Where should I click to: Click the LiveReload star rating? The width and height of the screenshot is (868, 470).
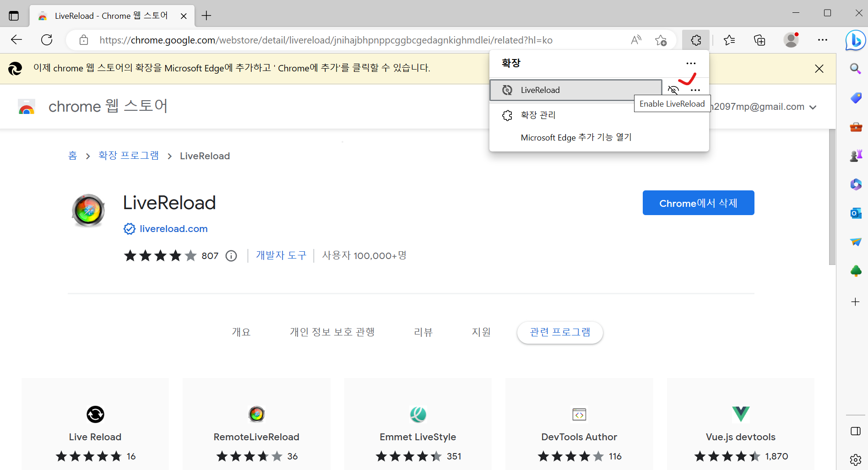pos(160,255)
